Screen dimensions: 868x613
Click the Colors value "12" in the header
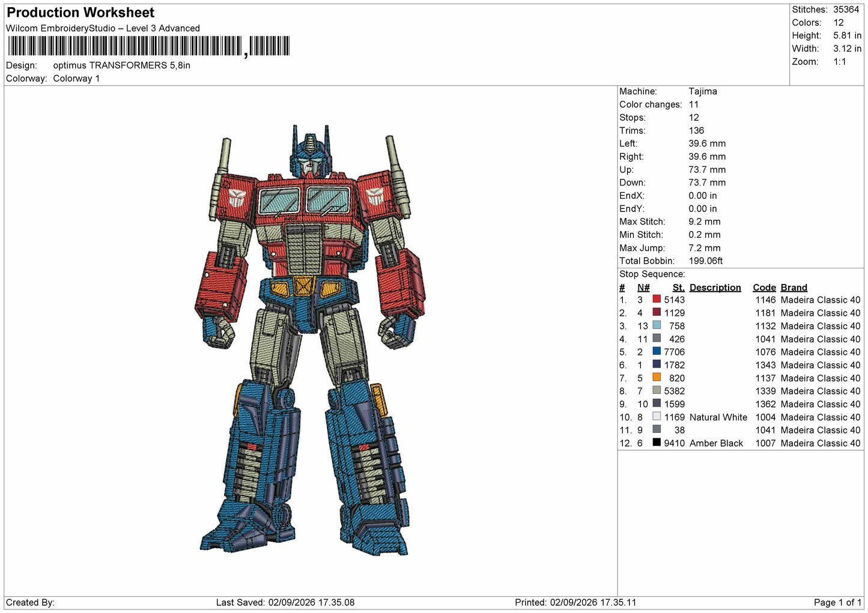pyautogui.click(x=839, y=23)
